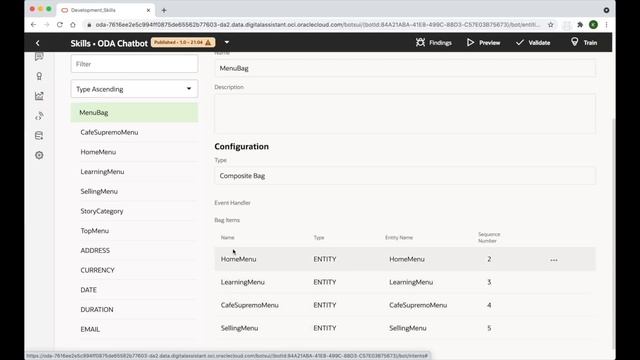
Task: Click the back chevron beside Skills
Action: (x=38, y=43)
